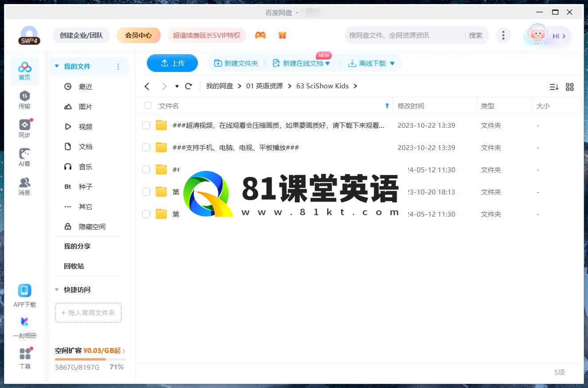Expand the chevron after 01 英语资源
Image resolution: width=588 pixels, height=388 pixels.
pyautogui.click(x=289, y=86)
